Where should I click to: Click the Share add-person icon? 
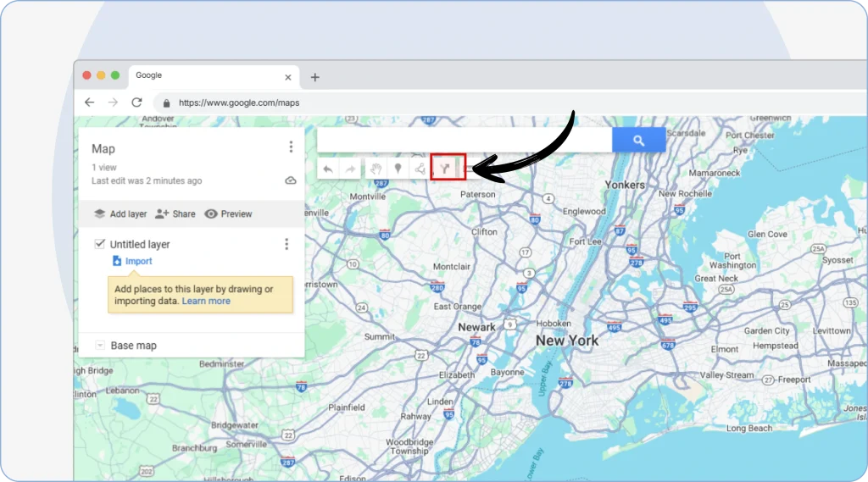pos(162,213)
